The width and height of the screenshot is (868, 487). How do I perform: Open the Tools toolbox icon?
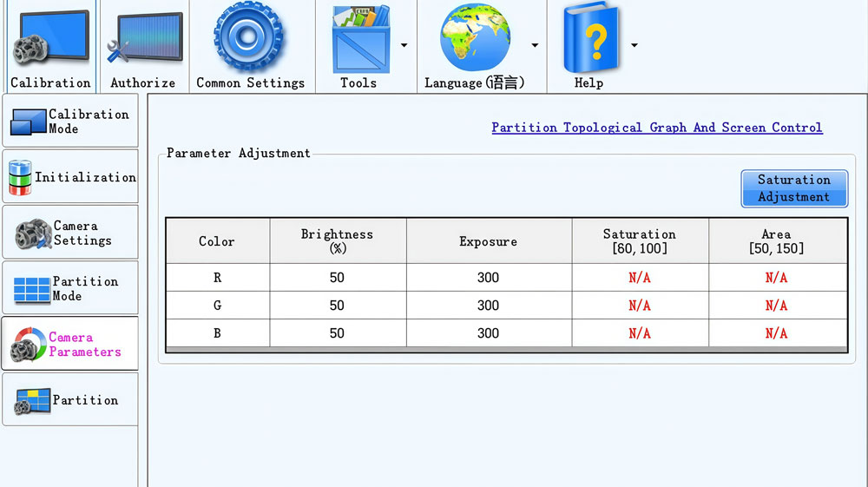click(360, 40)
